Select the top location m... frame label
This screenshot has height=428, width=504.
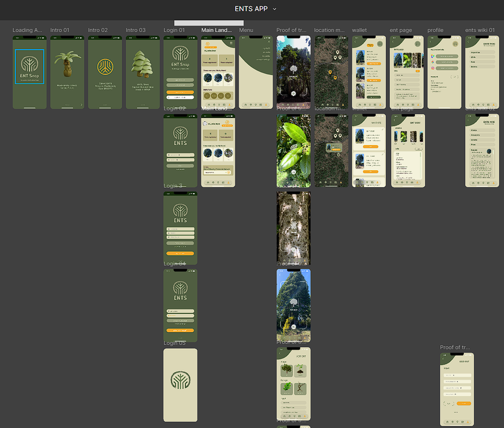pos(329,30)
